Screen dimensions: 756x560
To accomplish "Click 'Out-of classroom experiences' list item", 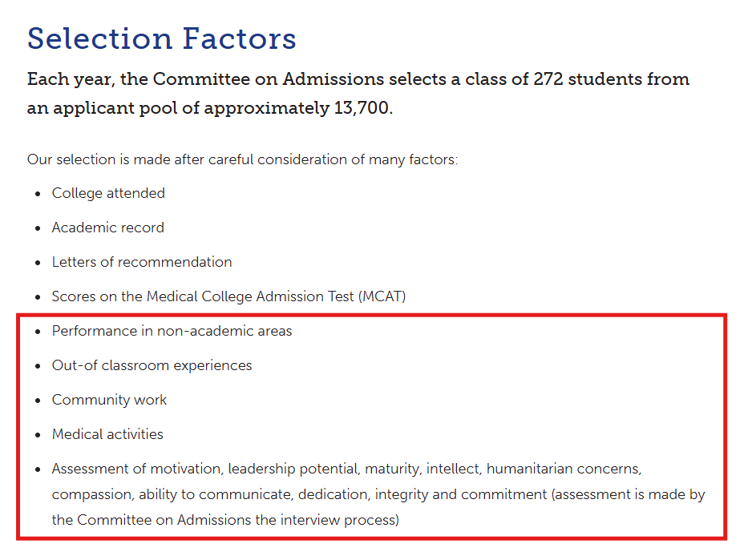I will 152,366.
